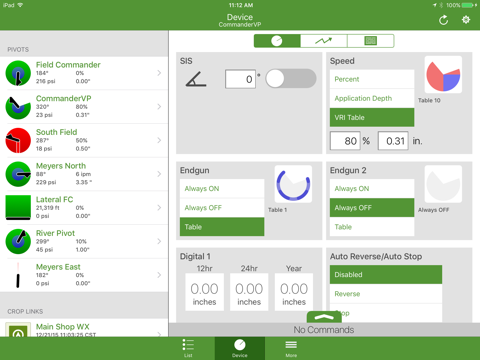Expand the Field Commander row chevron
The image size is (480, 360).
(159, 73)
